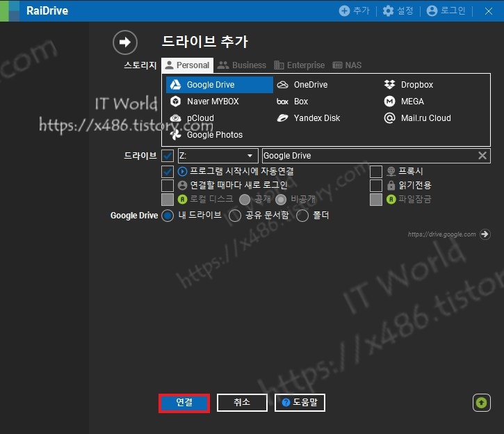504x434 pixels.
Task: Select the Google Drive storage icon
Action: coord(175,85)
